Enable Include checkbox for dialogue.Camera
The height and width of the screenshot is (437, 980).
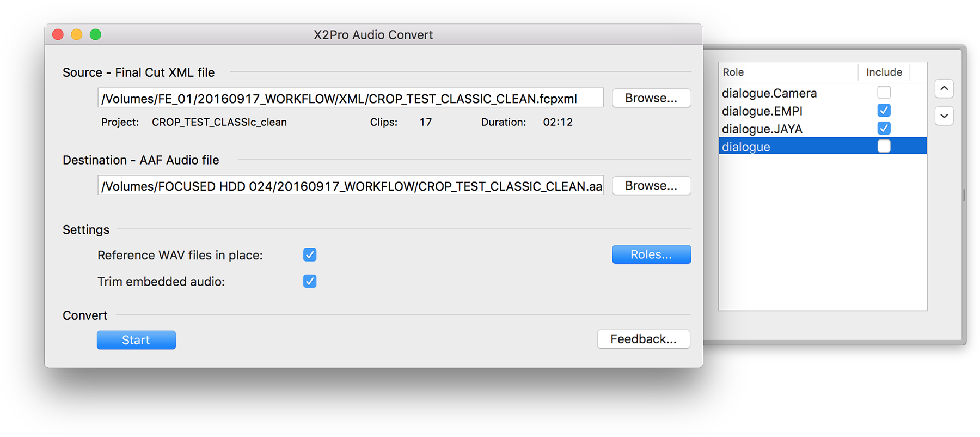point(884,93)
